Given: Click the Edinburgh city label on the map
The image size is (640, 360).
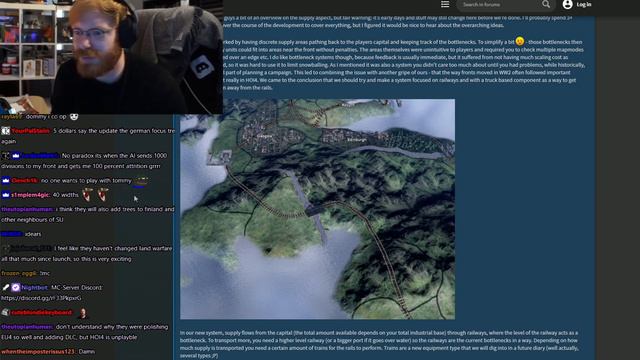Looking at the screenshot, I should tap(356, 140).
